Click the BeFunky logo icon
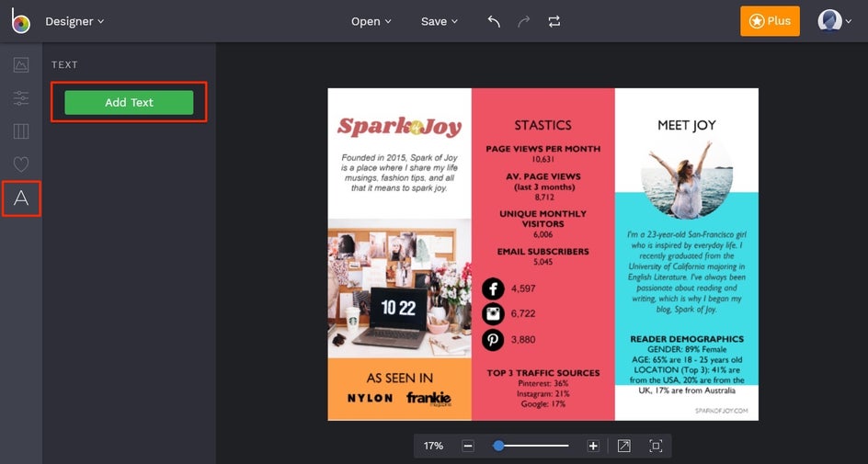Viewport: 868px width, 464px height. (20, 21)
